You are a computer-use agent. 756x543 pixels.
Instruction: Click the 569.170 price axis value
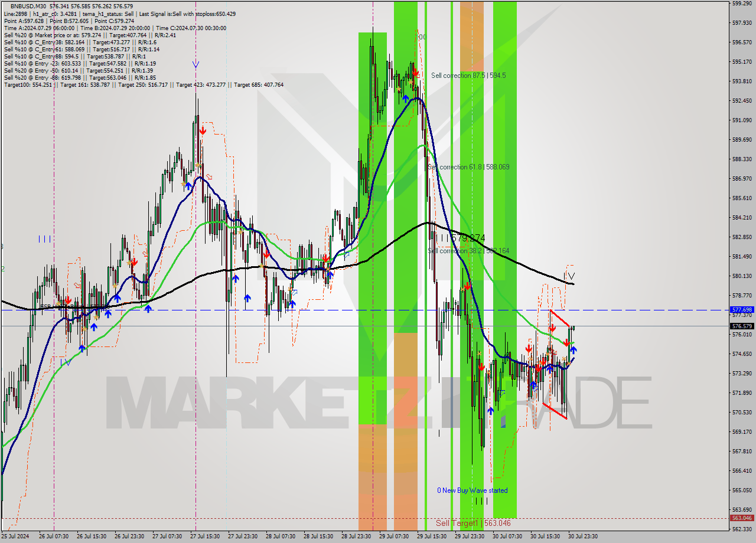(x=742, y=432)
